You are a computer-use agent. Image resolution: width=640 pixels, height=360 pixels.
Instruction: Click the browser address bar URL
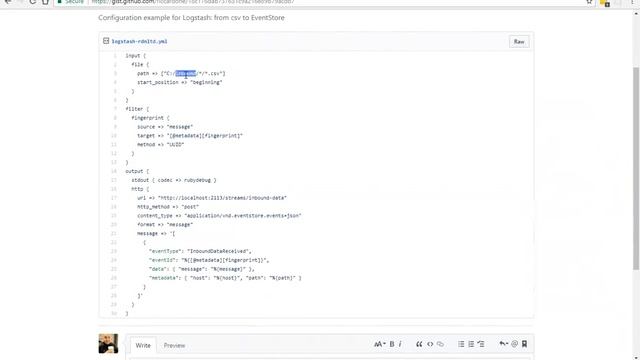192,2
